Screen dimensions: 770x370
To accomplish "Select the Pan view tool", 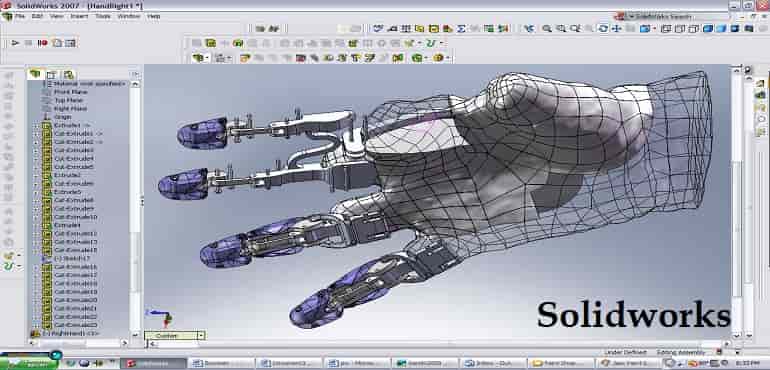I will [x=616, y=28].
